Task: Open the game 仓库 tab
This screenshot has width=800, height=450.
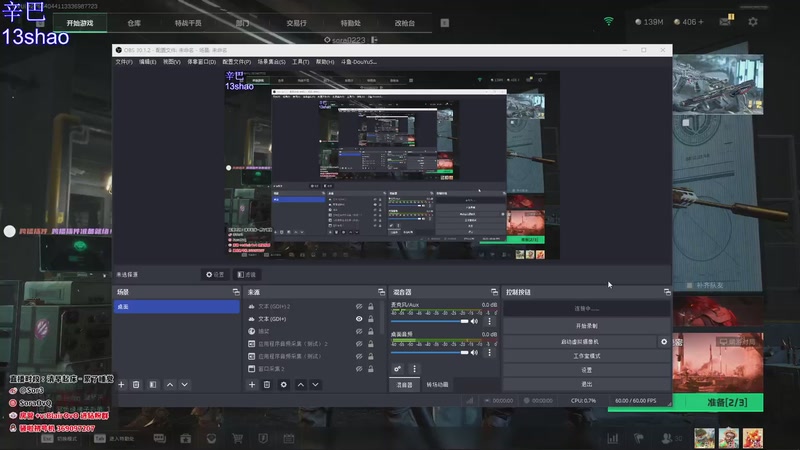Action: pos(134,23)
